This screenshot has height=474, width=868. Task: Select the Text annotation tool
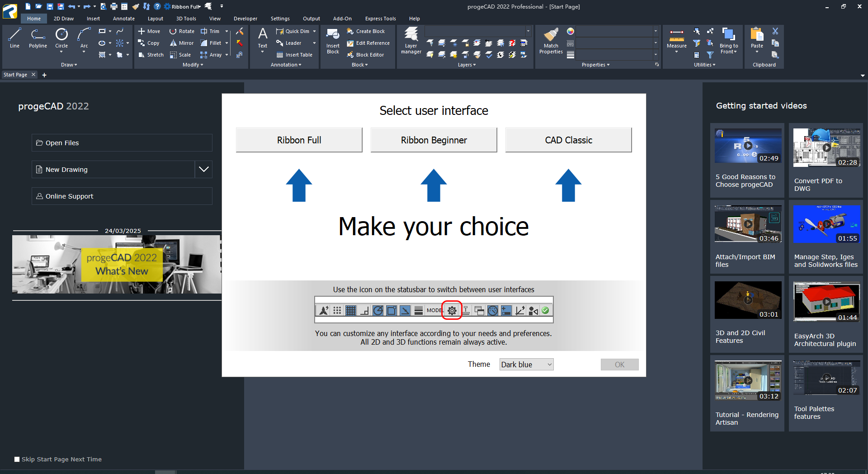263,38
